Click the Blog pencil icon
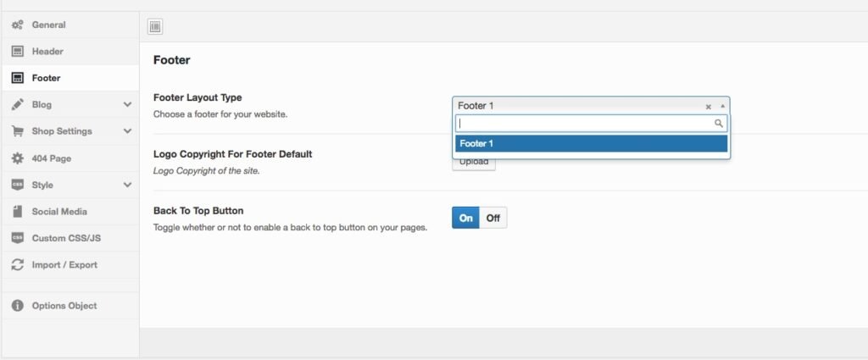The height and width of the screenshot is (360, 868). point(17,105)
